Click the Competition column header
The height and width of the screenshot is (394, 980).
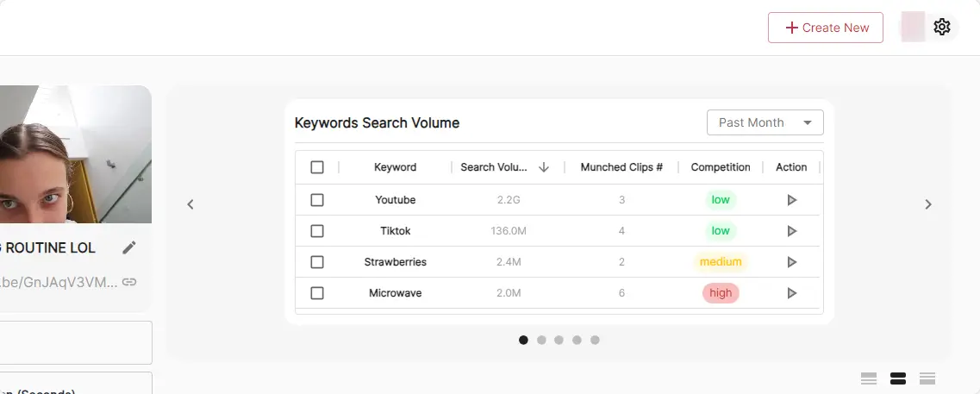(721, 167)
